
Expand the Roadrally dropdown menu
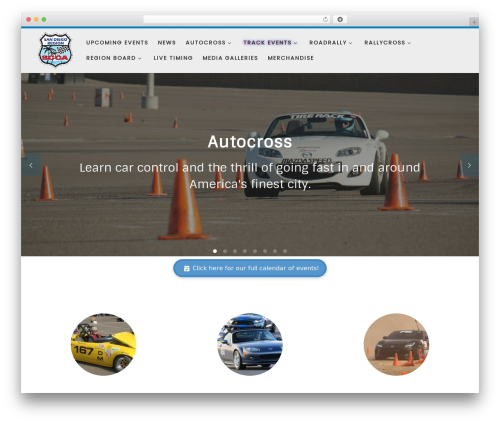click(331, 43)
